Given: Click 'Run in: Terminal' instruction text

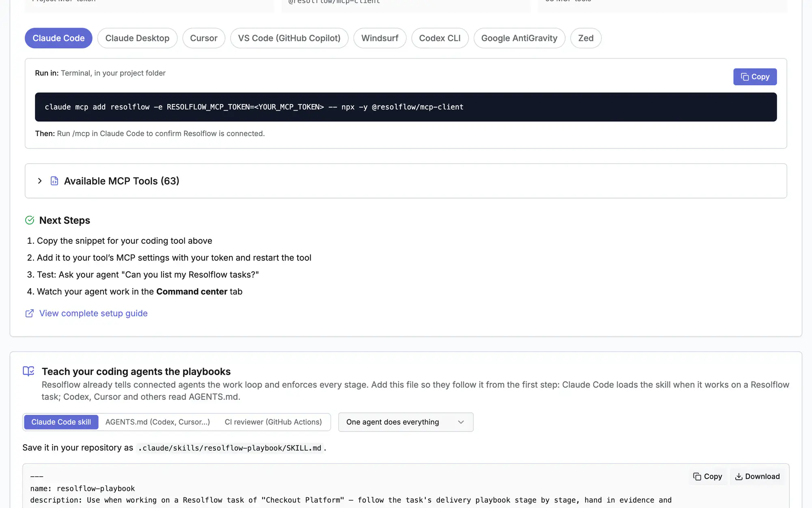Looking at the screenshot, I should [x=100, y=73].
